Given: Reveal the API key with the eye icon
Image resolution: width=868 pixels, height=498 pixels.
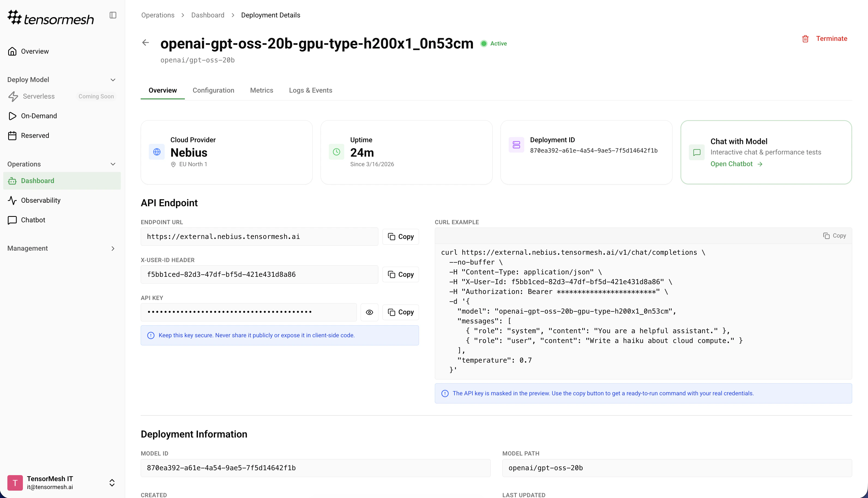Looking at the screenshot, I should 369,312.
